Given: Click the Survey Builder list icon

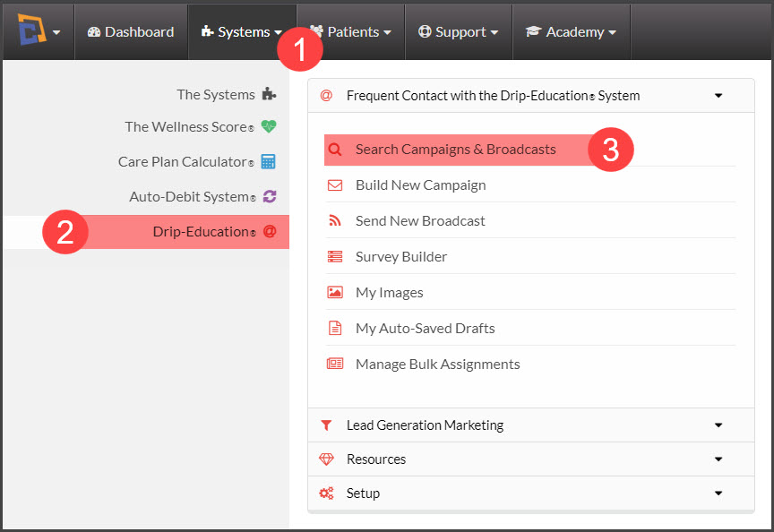Looking at the screenshot, I should point(335,257).
